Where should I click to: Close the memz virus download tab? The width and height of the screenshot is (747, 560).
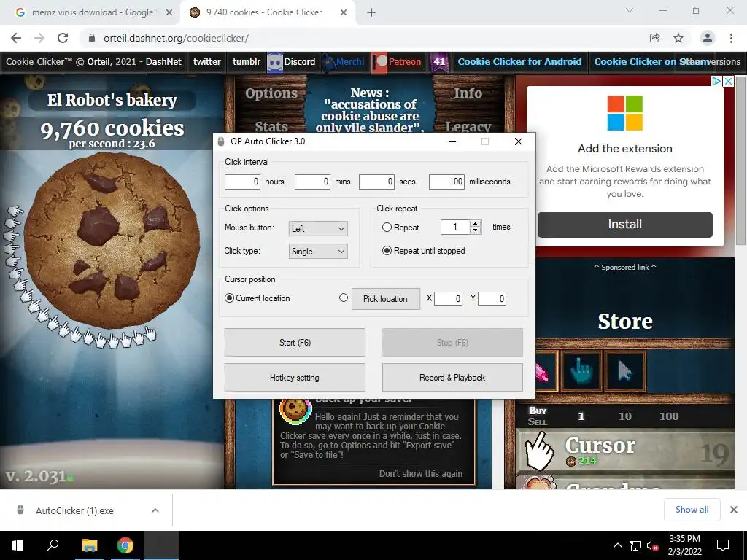pos(169,12)
